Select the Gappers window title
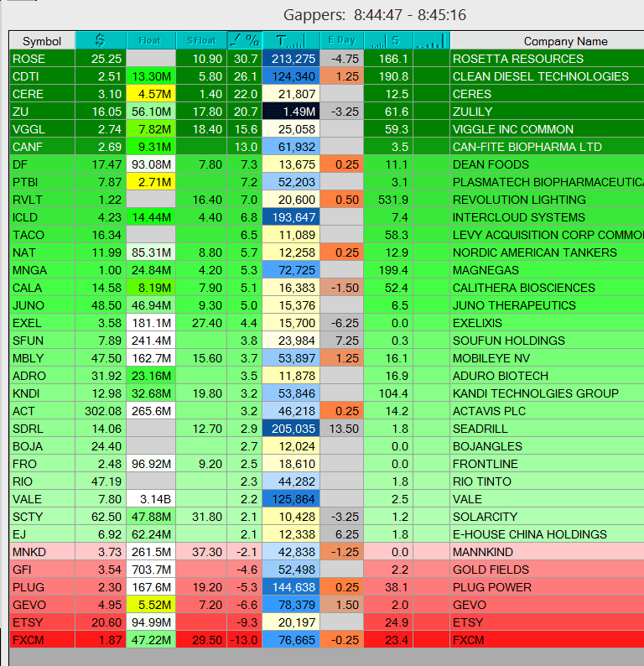The width and height of the screenshot is (644, 666). point(375,15)
